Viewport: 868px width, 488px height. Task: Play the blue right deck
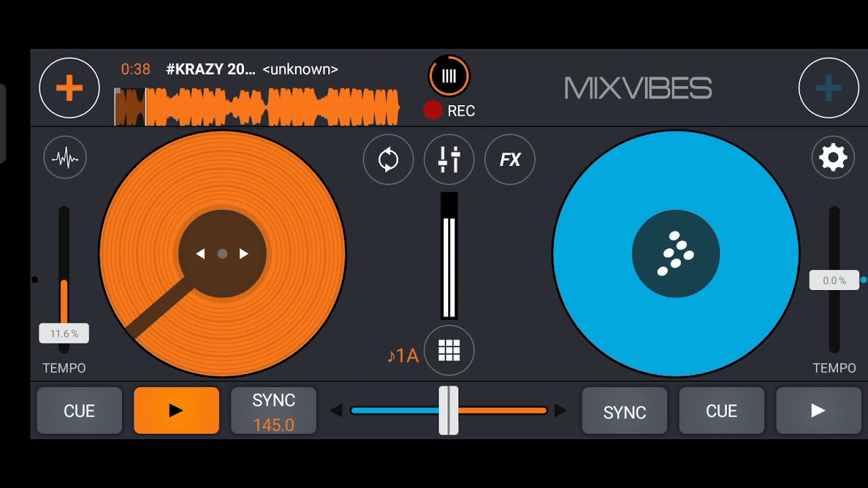coord(818,411)
